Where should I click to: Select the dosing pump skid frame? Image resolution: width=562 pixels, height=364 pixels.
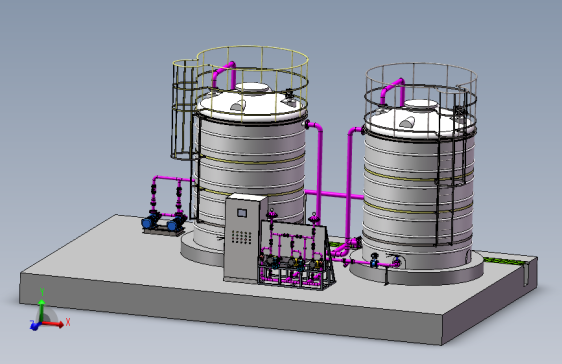click(296, 255)
